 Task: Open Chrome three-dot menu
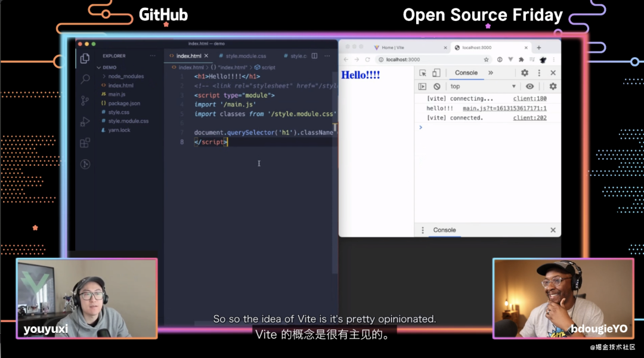click(x=553, y=60)
